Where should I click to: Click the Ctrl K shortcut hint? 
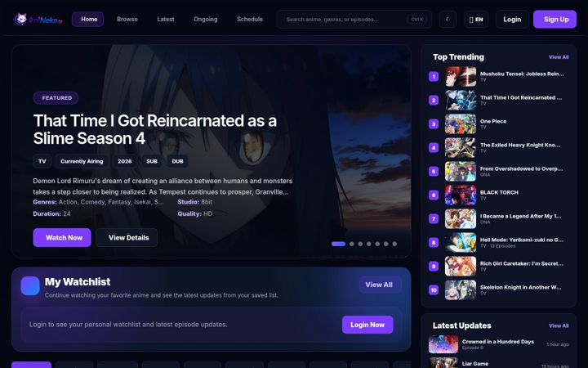tap(417, 19)
